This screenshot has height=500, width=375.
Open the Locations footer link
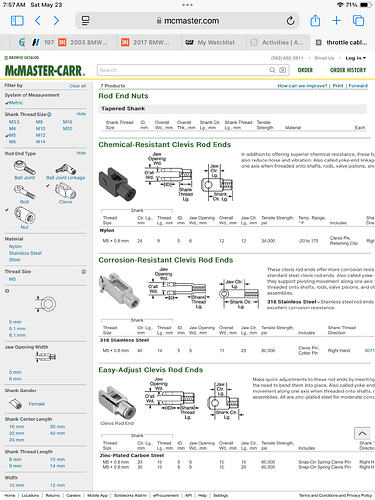click(30, 496)
